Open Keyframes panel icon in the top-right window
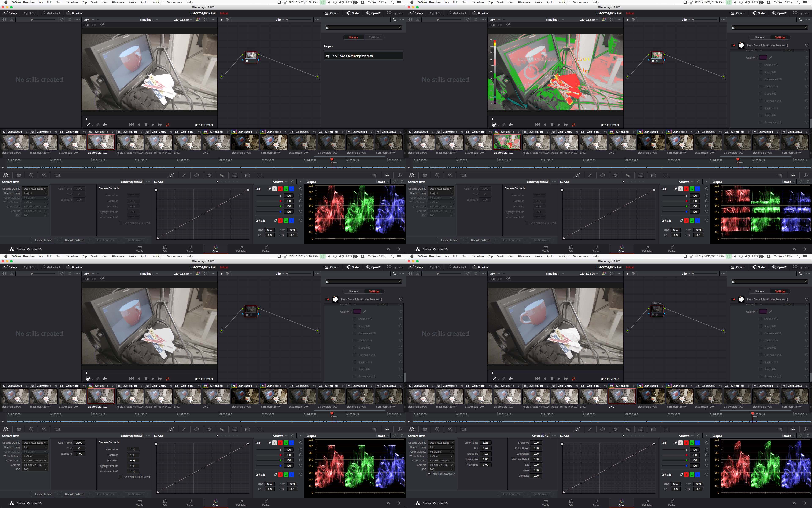The image size is (812, 508). (780, 175)
